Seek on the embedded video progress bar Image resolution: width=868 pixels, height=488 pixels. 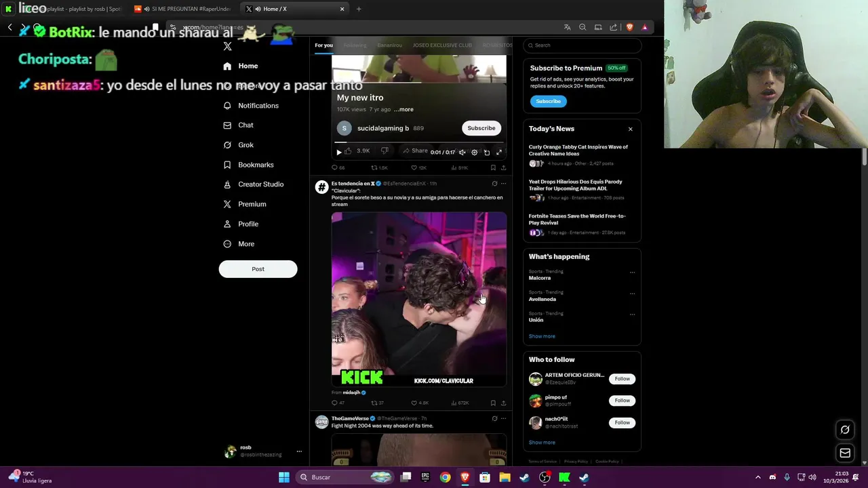(418, 142)
